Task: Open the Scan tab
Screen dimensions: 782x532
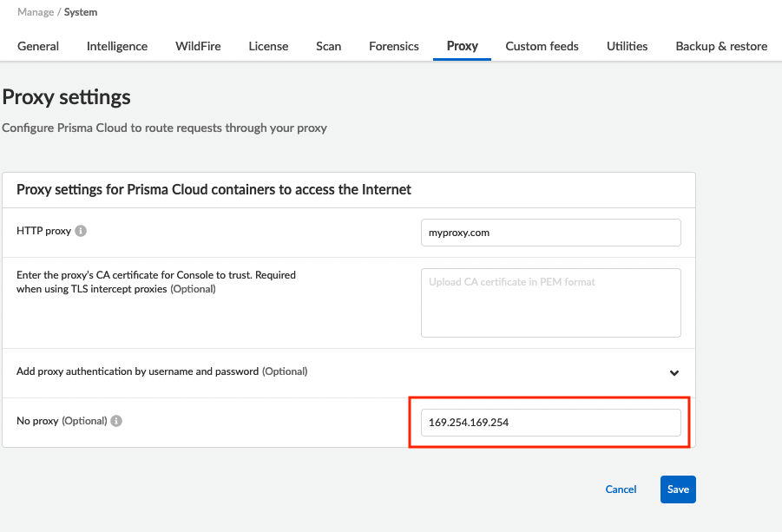Action: click(328, 46)
